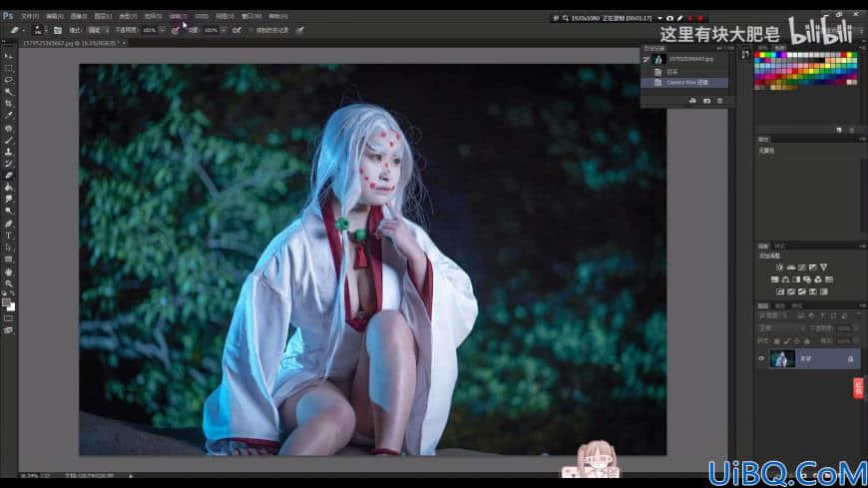This screenshot has height=488, width=868.
Task: Open the Brush panel toggle icon
Action: pyautogui.click(x=58, y=30)
